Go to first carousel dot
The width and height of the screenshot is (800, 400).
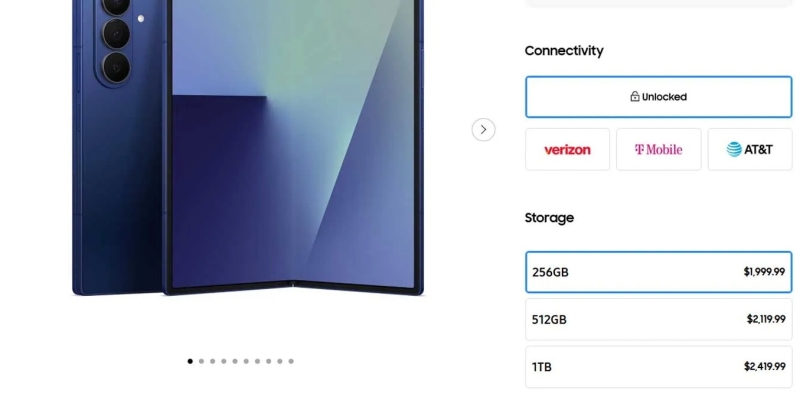click(190, 361)
